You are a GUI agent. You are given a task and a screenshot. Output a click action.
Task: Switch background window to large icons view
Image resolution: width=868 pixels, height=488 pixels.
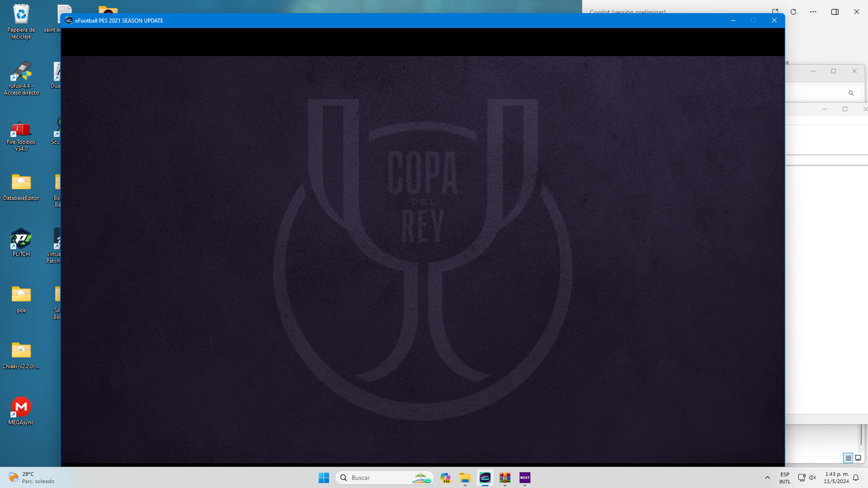point(858,458)
